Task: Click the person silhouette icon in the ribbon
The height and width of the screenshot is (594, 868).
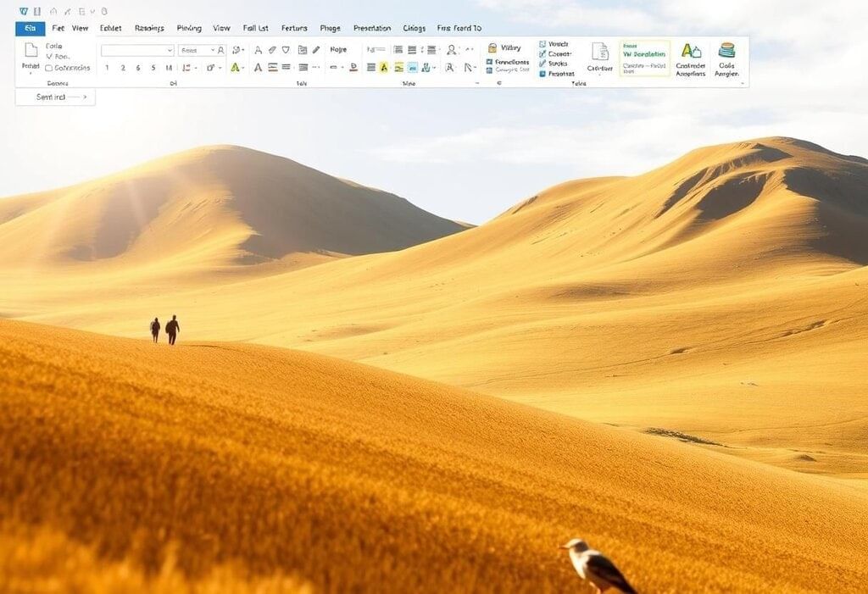Action: pos(451,50)
